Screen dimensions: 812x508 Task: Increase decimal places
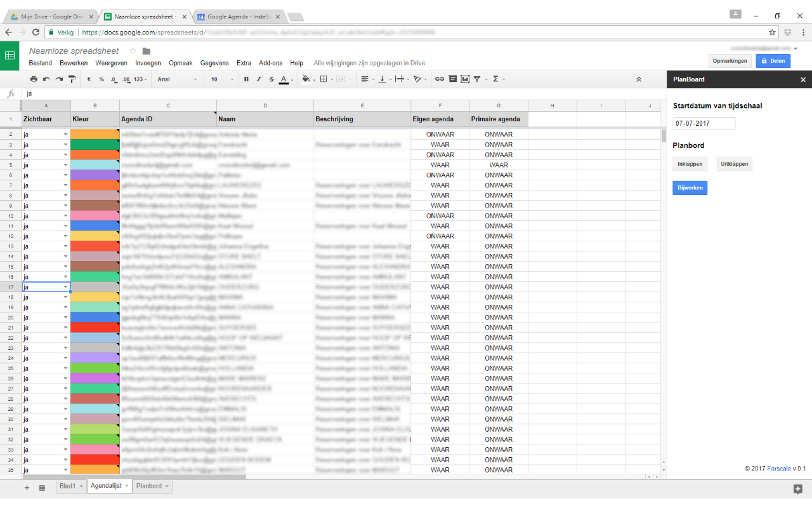tap(126, 79)
